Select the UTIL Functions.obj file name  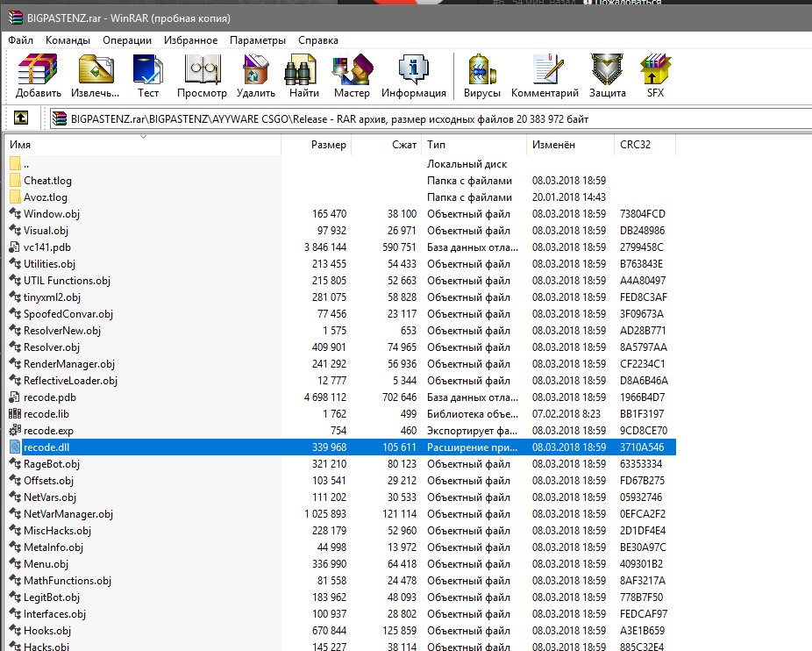pos(68,281)
